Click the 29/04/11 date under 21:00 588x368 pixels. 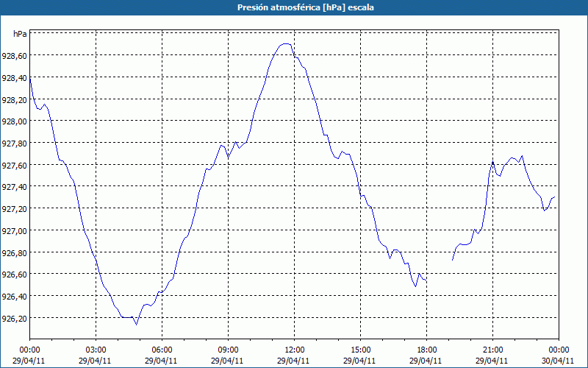point(492,361)
